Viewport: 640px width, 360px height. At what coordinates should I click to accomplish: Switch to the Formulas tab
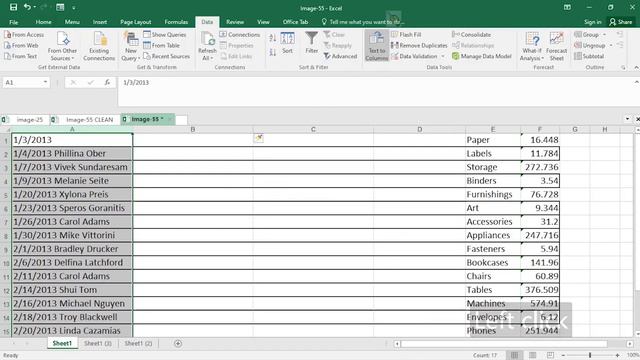pos(176,22)
